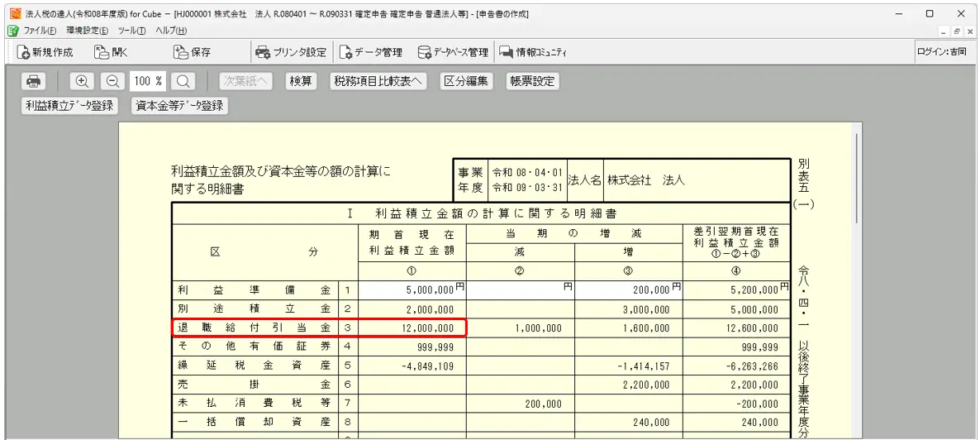Click the empty 減 cell of 利益準備金
Viewport: 980px width, 440px height.
tap(521, 290)
